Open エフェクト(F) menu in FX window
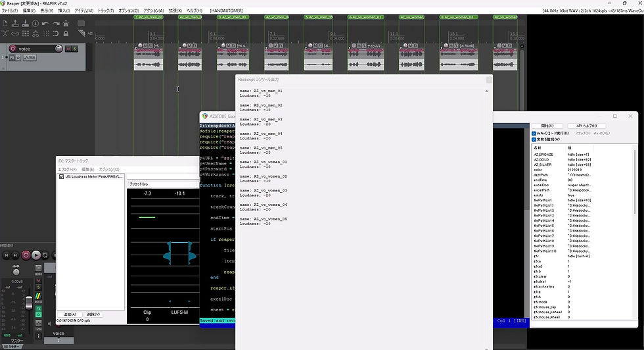 coord(67,169)
